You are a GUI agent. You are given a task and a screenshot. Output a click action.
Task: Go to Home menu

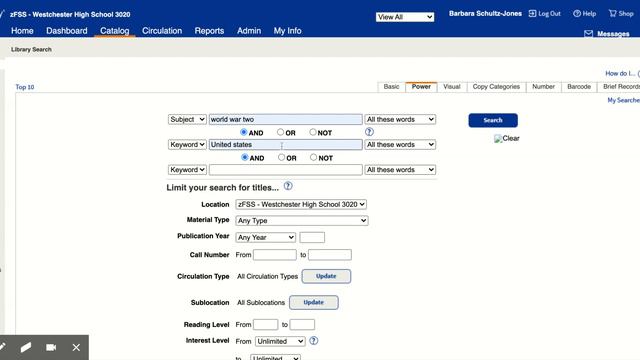[x=22, y=31]
